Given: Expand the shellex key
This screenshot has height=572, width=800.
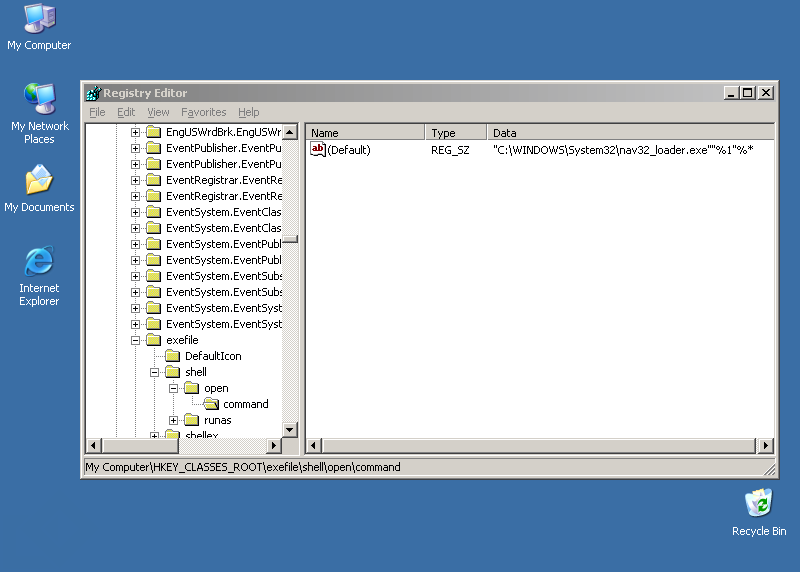Looking at the screenshot, I should pos(154,436).
